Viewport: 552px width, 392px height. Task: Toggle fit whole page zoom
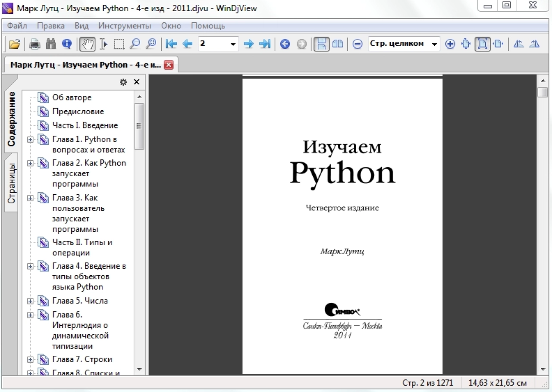click(x=483, y=44)
